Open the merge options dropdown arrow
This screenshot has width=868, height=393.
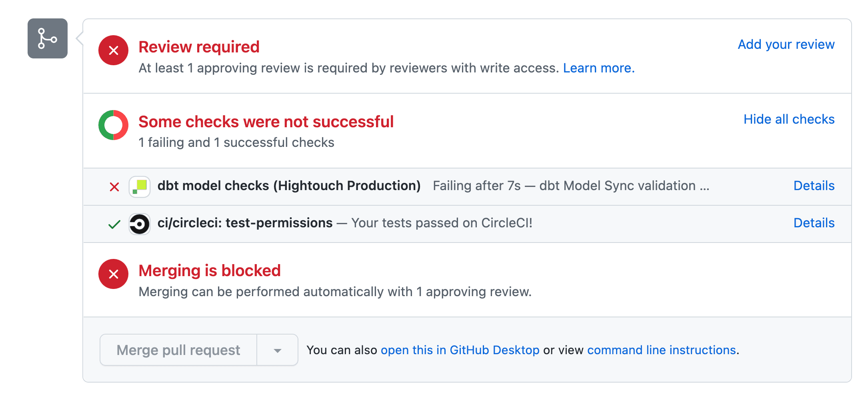[277, 350]
